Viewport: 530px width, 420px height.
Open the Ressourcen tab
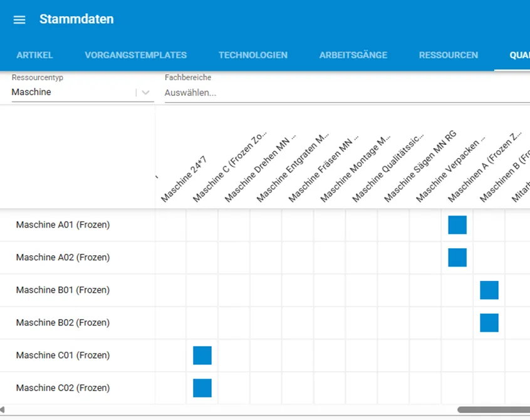coord(448,55)
